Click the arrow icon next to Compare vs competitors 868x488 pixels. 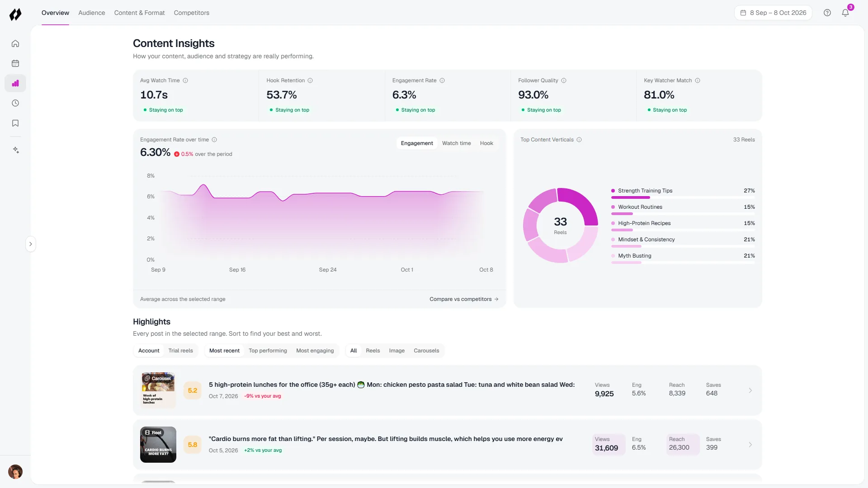(496, 299)
